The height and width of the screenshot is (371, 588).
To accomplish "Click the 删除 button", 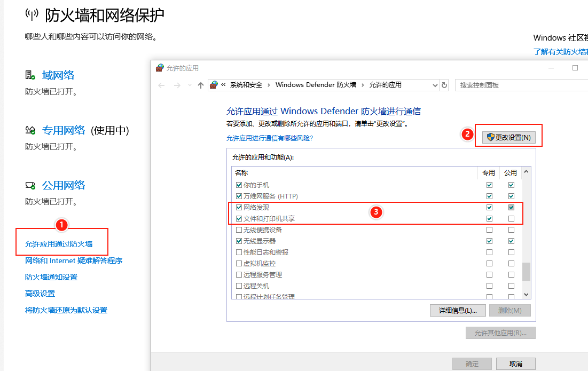I will pyautogui.click(x=510, y=311).
